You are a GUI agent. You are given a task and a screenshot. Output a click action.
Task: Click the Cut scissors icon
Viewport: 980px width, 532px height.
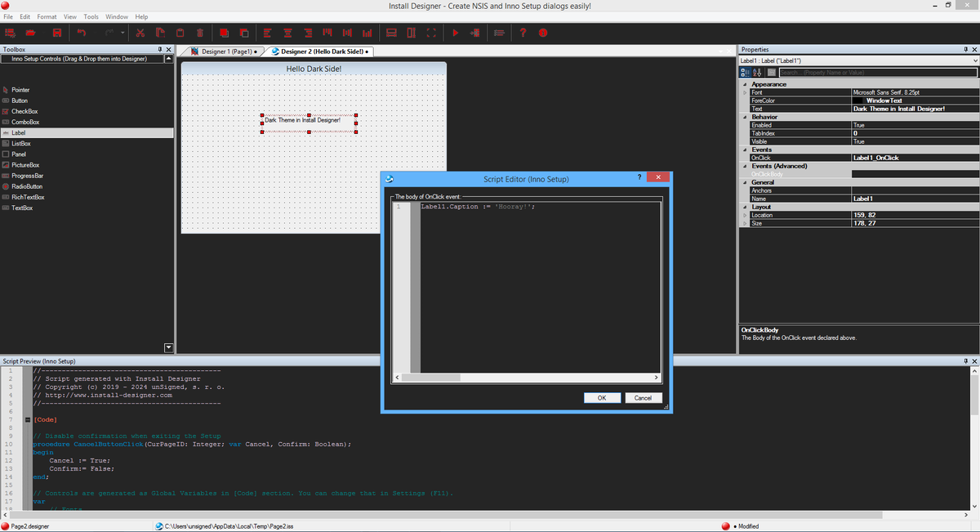coord(140,33)
